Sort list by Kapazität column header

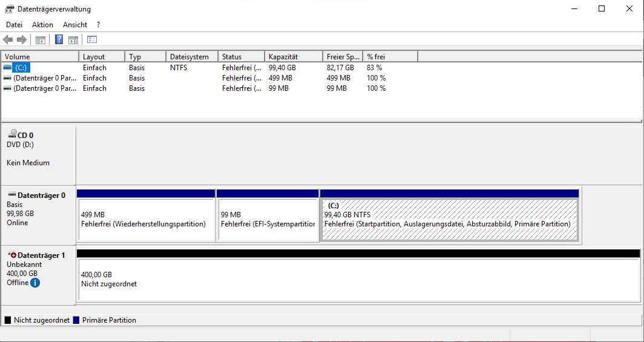293,57
